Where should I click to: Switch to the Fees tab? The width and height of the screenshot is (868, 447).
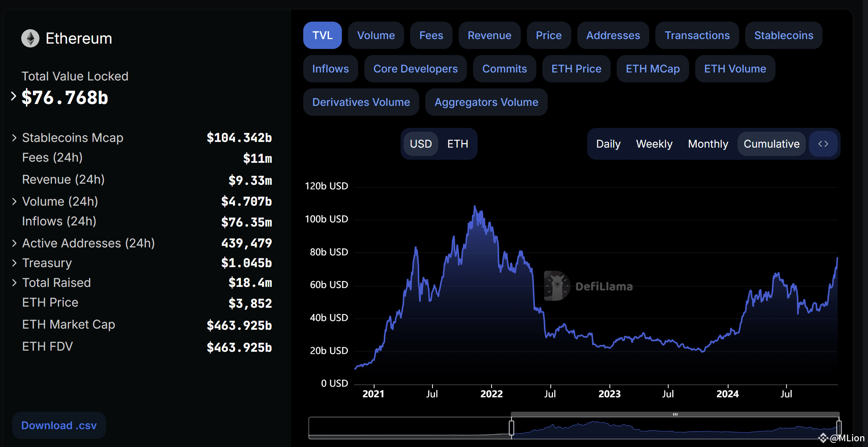click(431, 35)
